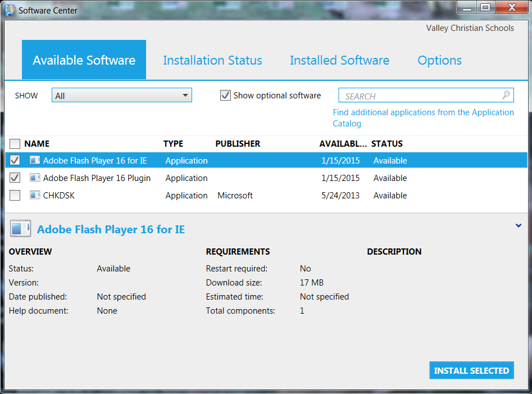
Task: Open the Application Catalog link
Action: 423,117
